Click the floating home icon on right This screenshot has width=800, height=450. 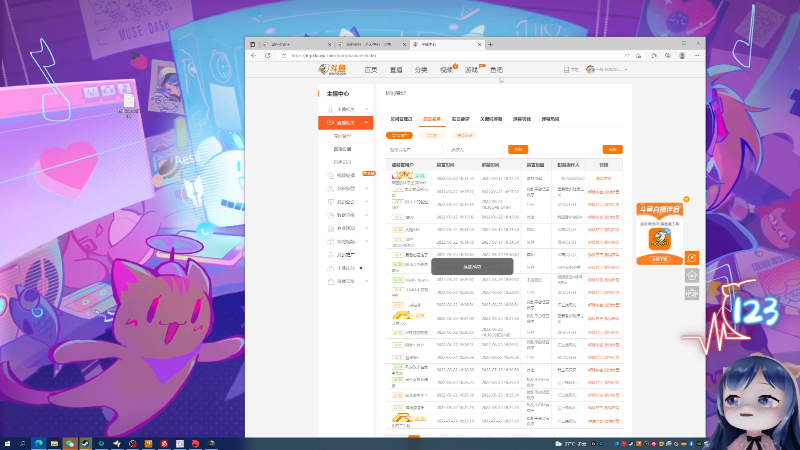point(692,276)
